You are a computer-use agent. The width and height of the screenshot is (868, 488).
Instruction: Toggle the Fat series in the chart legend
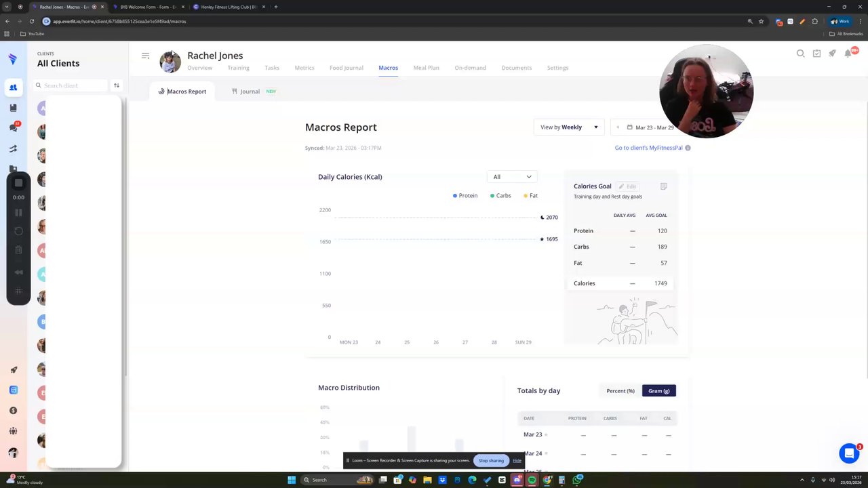(x=530, y=196)
